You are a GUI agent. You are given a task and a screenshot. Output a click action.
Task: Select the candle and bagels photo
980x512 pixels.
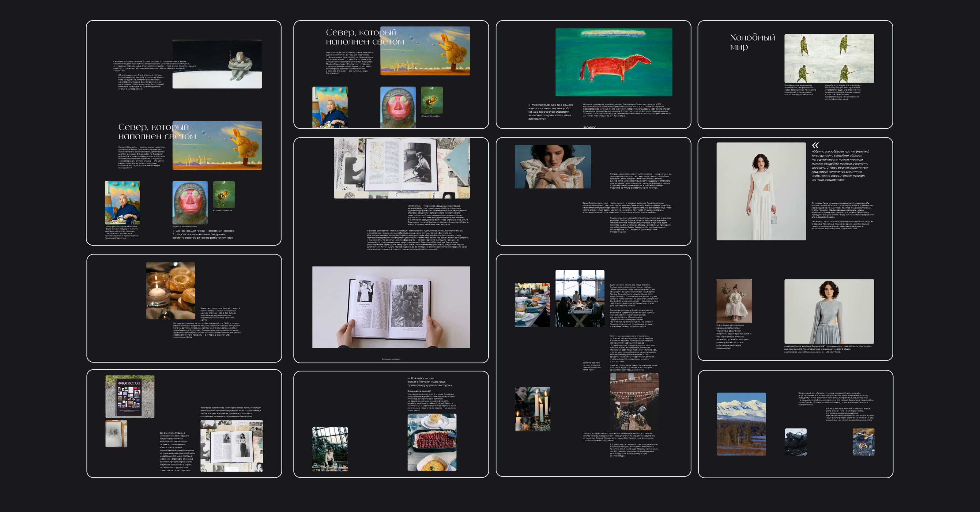tap(171, 291)
